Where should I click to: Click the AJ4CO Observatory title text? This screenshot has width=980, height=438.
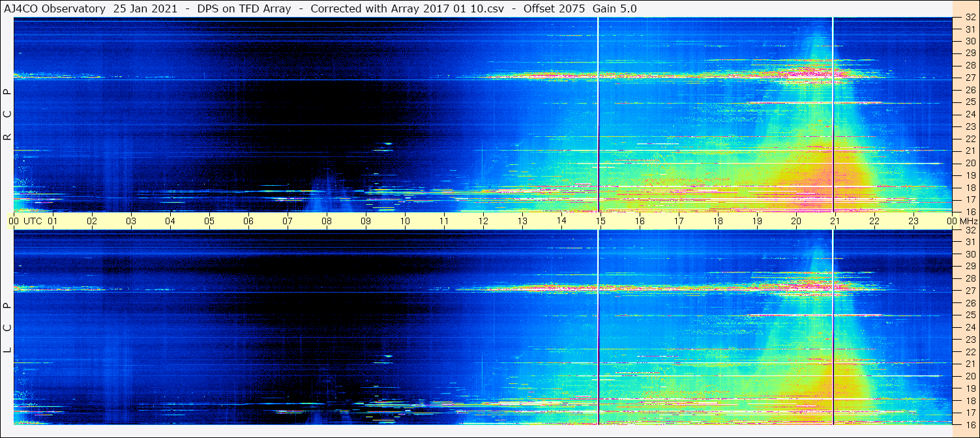55,8
